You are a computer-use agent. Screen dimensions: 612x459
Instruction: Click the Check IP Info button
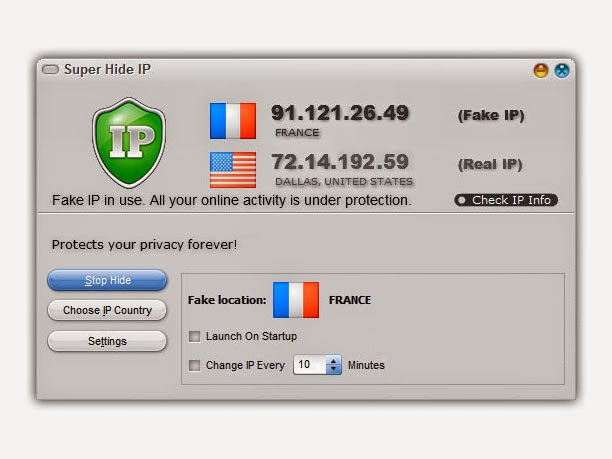click(x=506, y=200)
